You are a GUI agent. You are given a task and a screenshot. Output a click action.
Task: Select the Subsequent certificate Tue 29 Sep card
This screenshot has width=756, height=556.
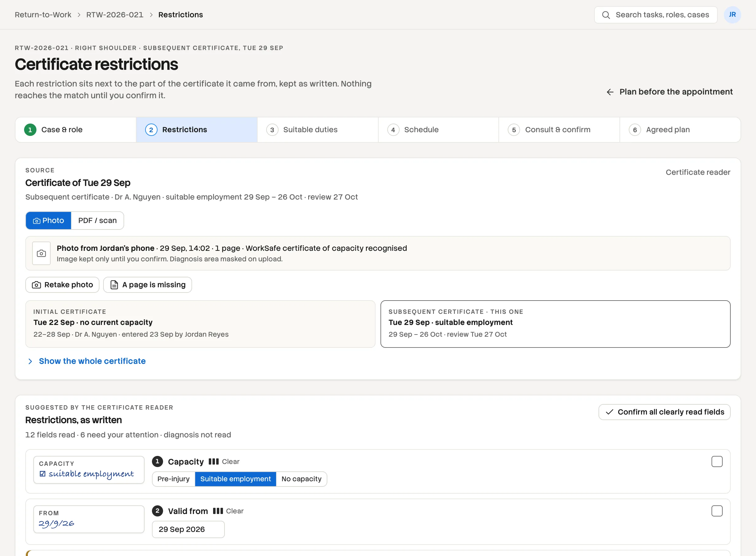coord(555,324)
